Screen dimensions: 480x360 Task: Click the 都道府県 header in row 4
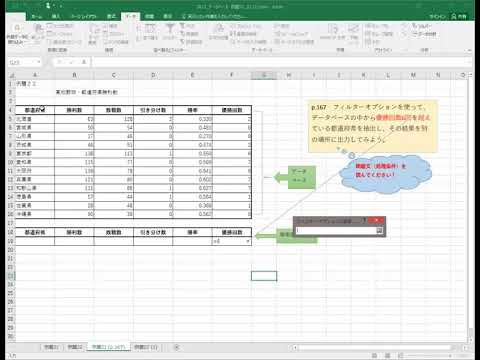click(x=35, y=110)
